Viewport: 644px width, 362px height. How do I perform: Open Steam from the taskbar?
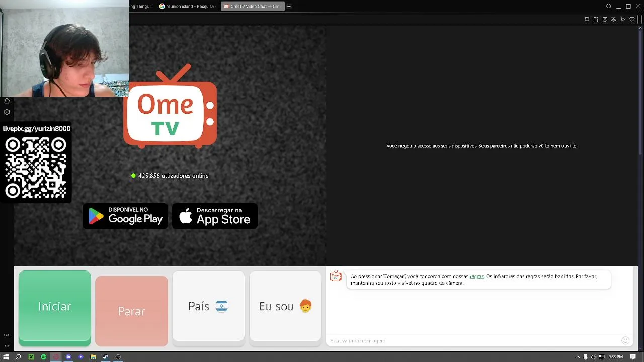pos(105,357)
